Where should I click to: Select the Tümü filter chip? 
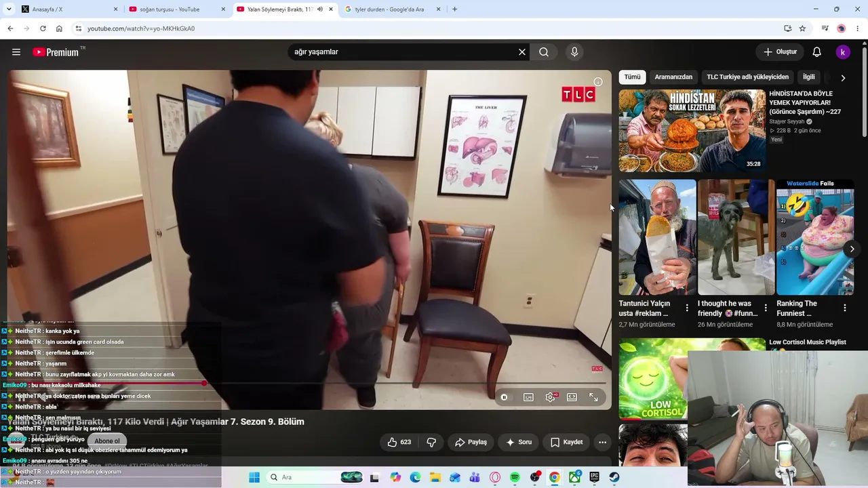tap(632, 77)
